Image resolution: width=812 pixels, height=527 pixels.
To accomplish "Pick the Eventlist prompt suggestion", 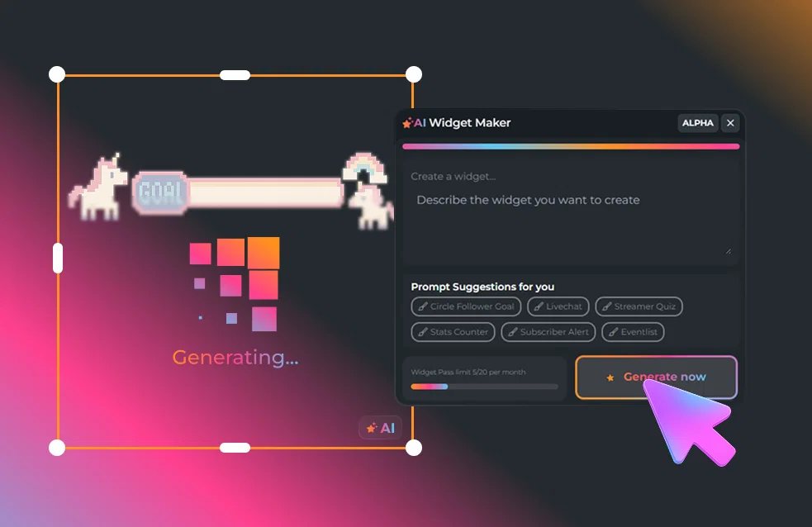I will coord(633,332).
